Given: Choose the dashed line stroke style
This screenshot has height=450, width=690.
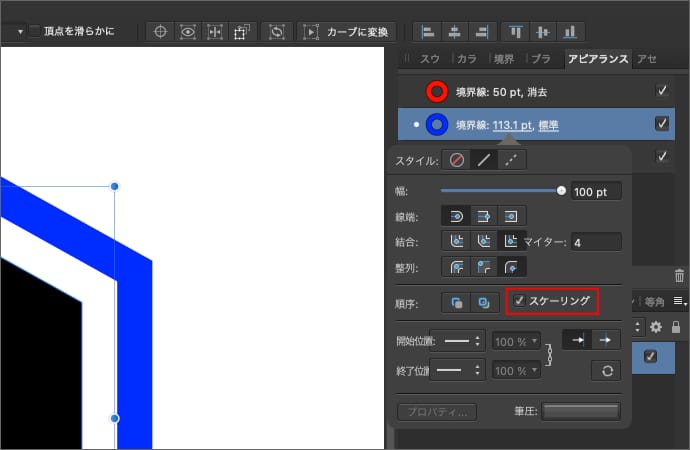Looking at the screenshot, I should [x=511, y=160].
